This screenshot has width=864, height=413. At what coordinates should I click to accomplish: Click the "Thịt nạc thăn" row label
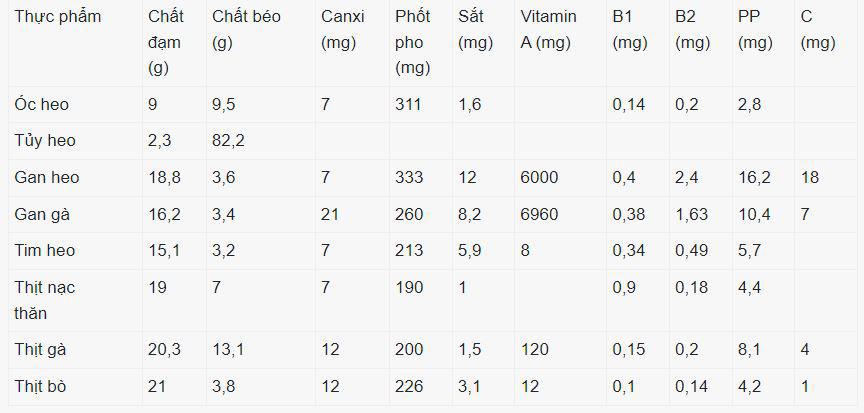pyautogui.click(x=45, y=299)
